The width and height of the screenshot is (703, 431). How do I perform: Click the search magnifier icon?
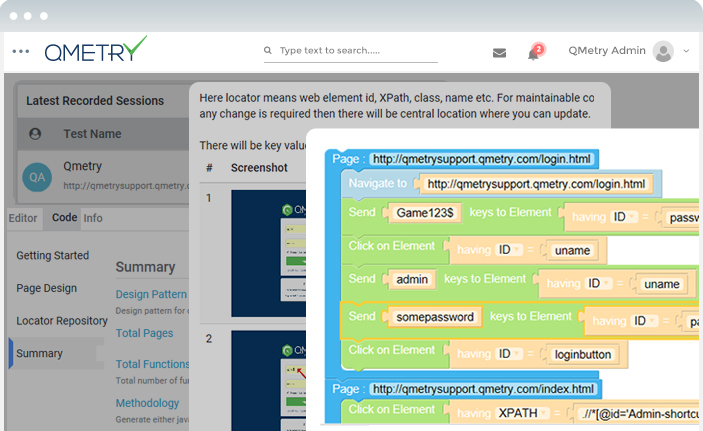268,51
